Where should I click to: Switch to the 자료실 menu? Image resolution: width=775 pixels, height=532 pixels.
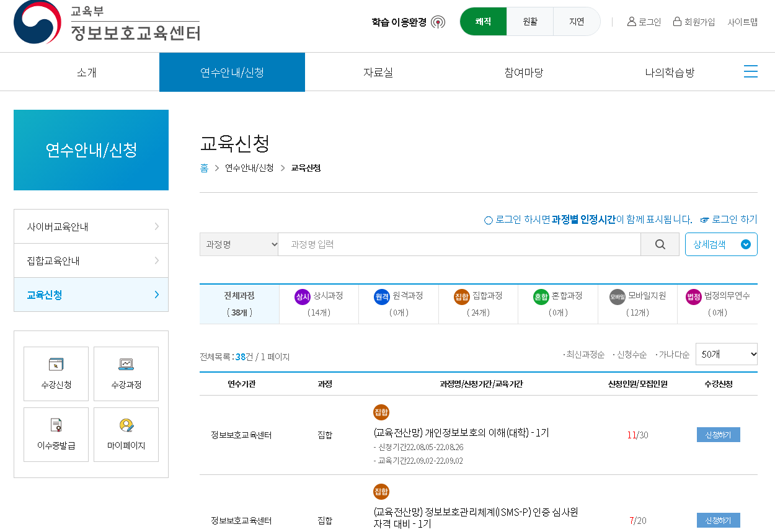[378, 71]
